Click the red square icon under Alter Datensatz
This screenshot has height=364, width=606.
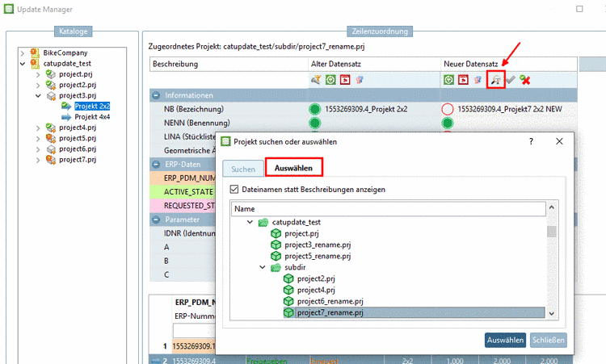(x=345, y=80)
